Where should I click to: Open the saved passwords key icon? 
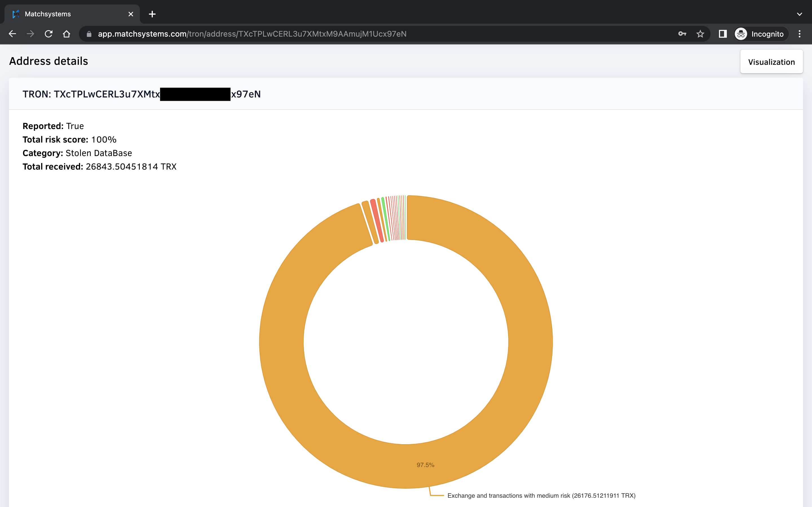pyautogui.click(x=682, y=34)
